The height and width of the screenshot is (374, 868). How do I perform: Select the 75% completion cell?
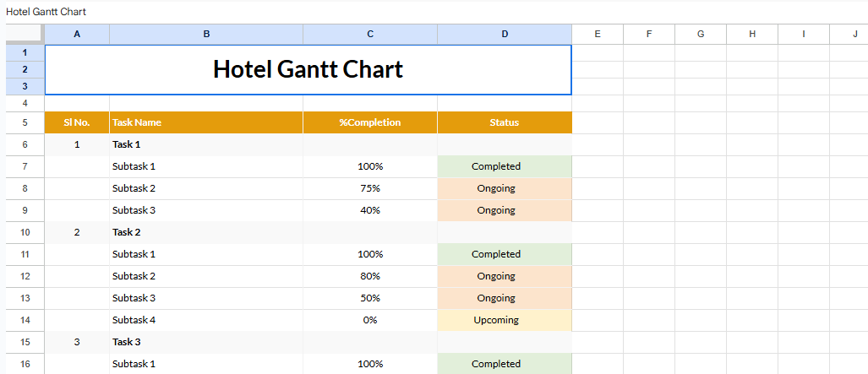point(370,188)
